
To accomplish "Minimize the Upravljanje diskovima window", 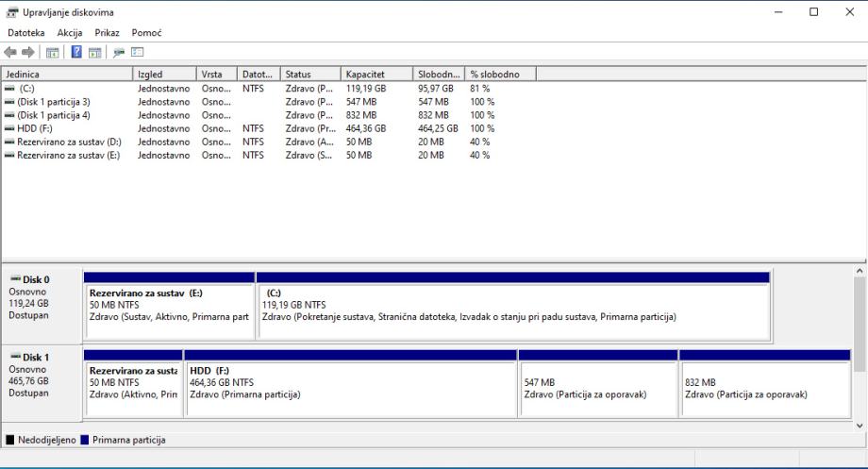I will coord(778,11).
